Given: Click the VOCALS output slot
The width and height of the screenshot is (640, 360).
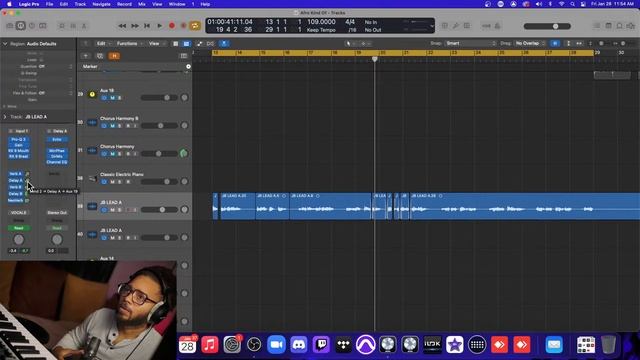Looking at the screenshot, I should (x=18, y=213).
